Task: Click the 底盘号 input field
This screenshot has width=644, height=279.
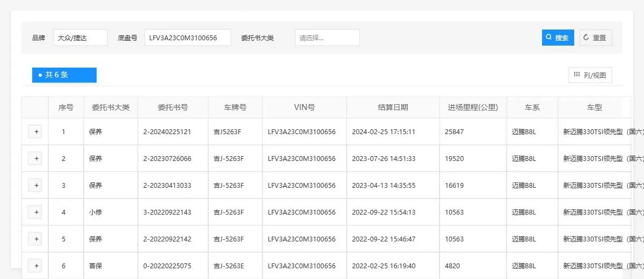Action: click(188, 38)
